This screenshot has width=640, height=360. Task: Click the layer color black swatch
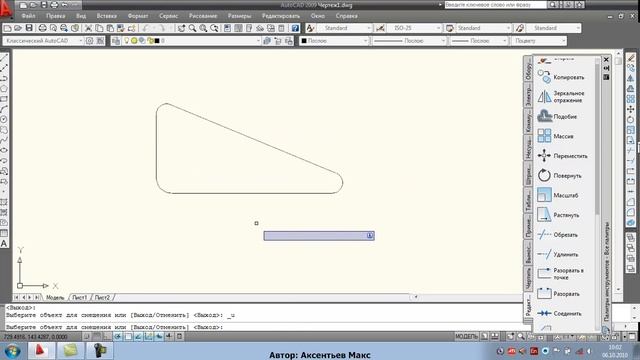click(157, 41)
